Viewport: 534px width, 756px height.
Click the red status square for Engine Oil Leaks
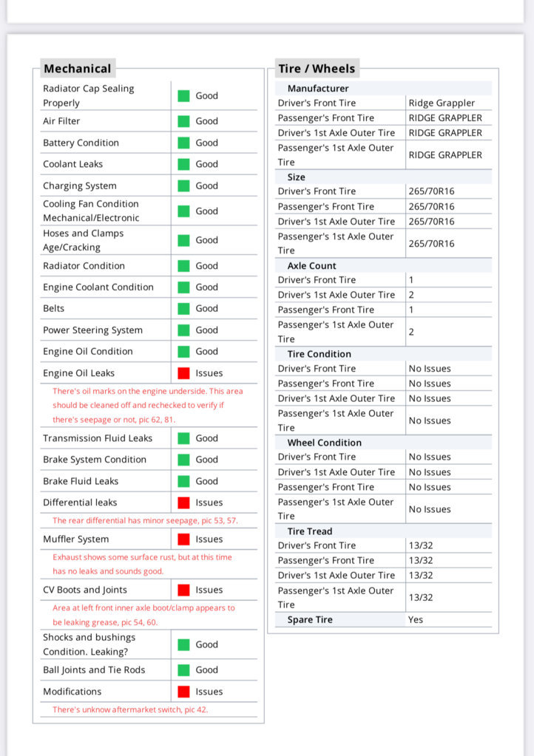tap(183, 372)
